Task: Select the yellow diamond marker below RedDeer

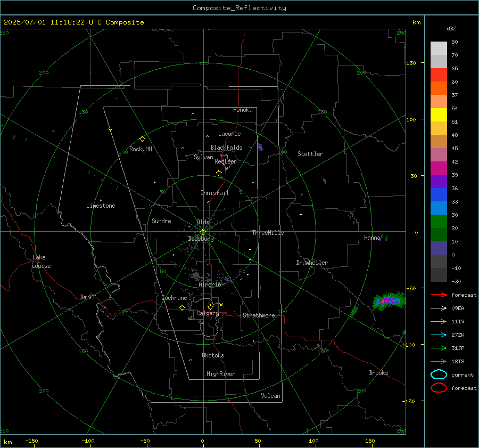Action: click(x=219, y=173)
